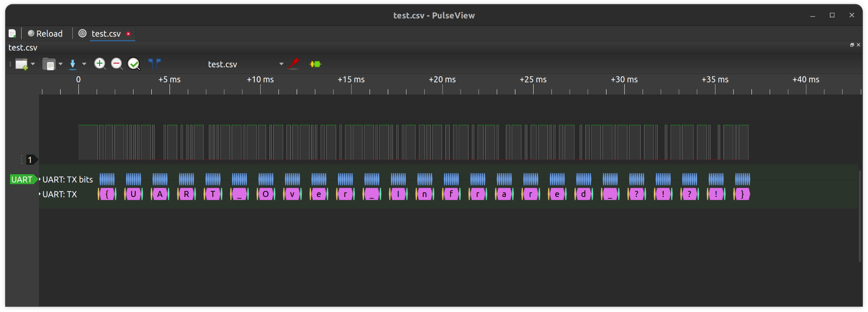This screenshot has width=868, height=312.
Task: Open the test.csv device selector combo box
Action: 244,64
